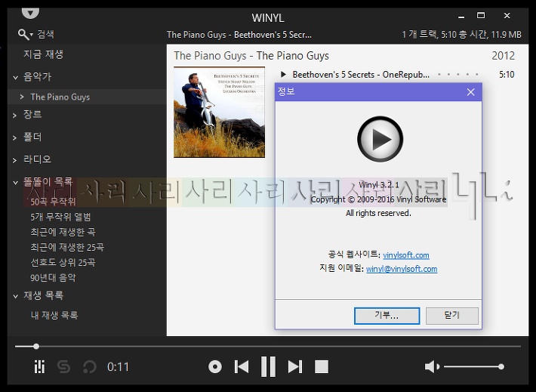The width and height of the screenshot is (536, 392).
Task: Open the 선호도 상위 25곡 list
Action: click(63, 262)
